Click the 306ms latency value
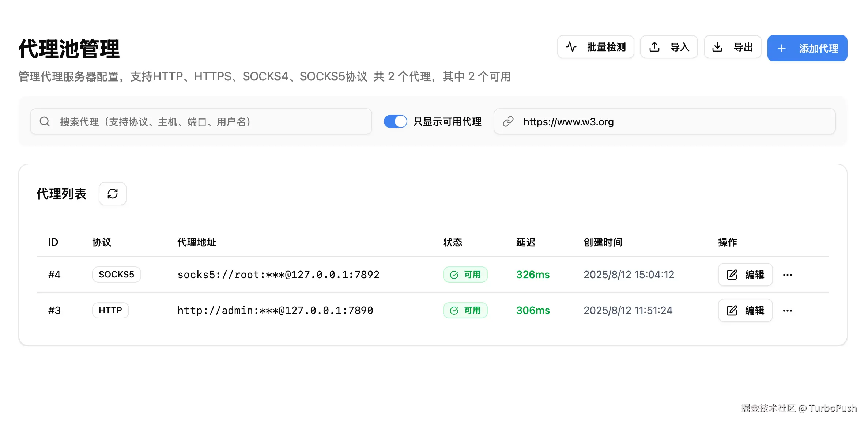 533,310
